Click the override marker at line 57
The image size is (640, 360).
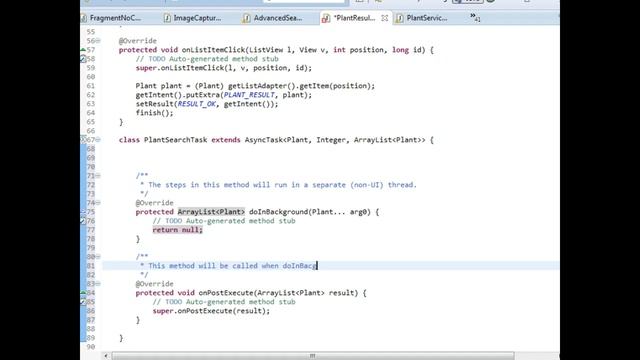click(83, 50)
